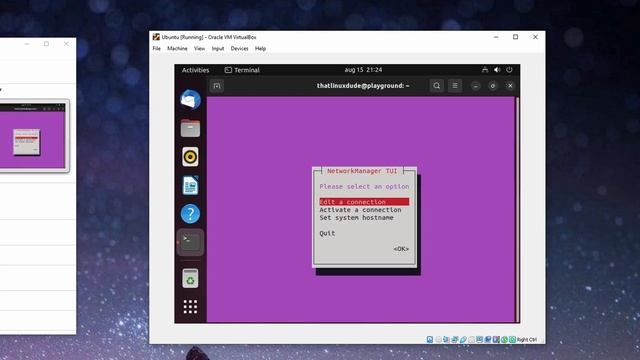The height and width of the screenshot is (360, 640).
Task: Select Edit a connection in nmtui
Action: [364, 202]
